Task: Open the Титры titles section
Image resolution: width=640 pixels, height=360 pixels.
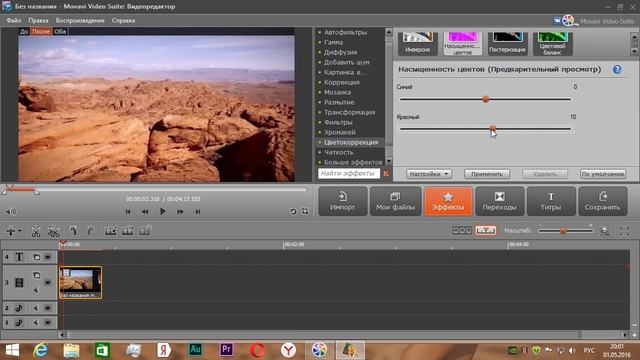Action: [551, 201]
